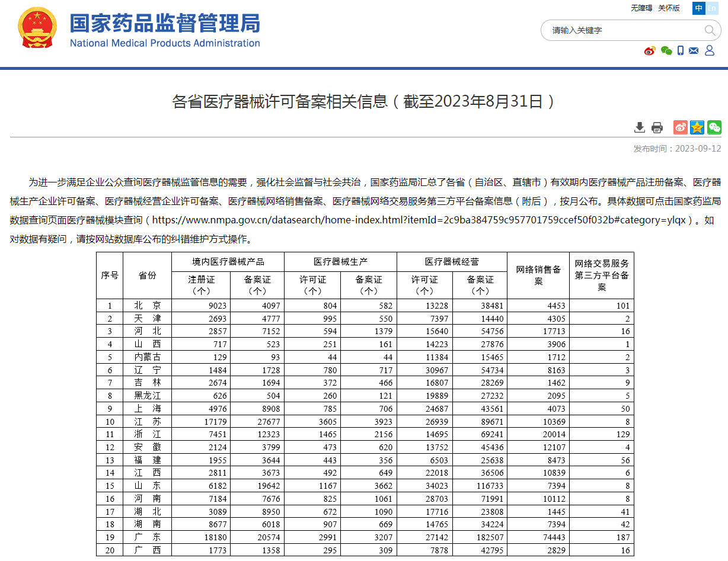Select the 黑龙江 province cell
The width and height of the screenshot is (728, 561).
coord(148,396)
